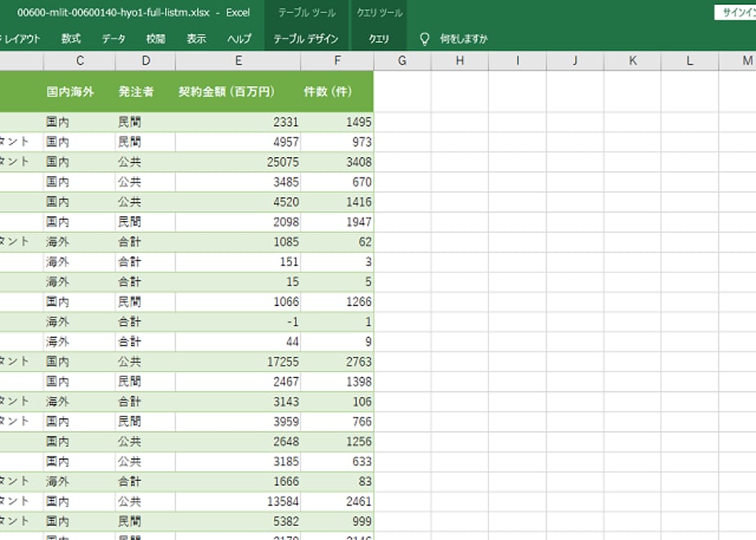756x540 pixels.
Task: Select column C header
Action: pos(79,61)
